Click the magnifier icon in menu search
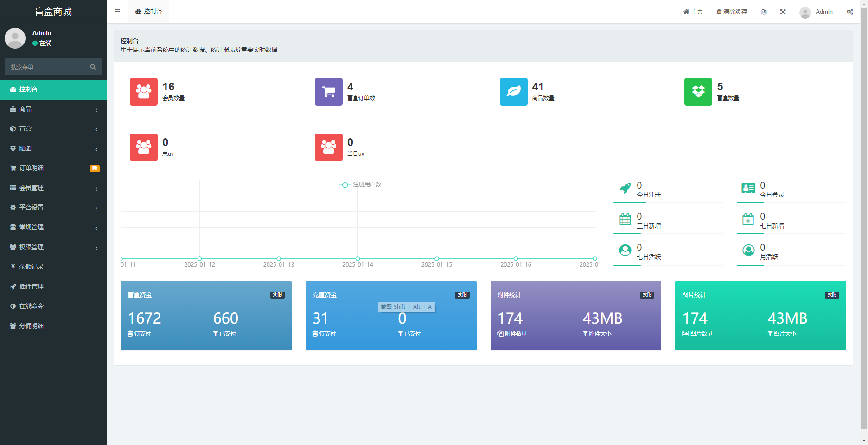The height and width of the screenshot is (445, 868). click(x=93, y=67)
